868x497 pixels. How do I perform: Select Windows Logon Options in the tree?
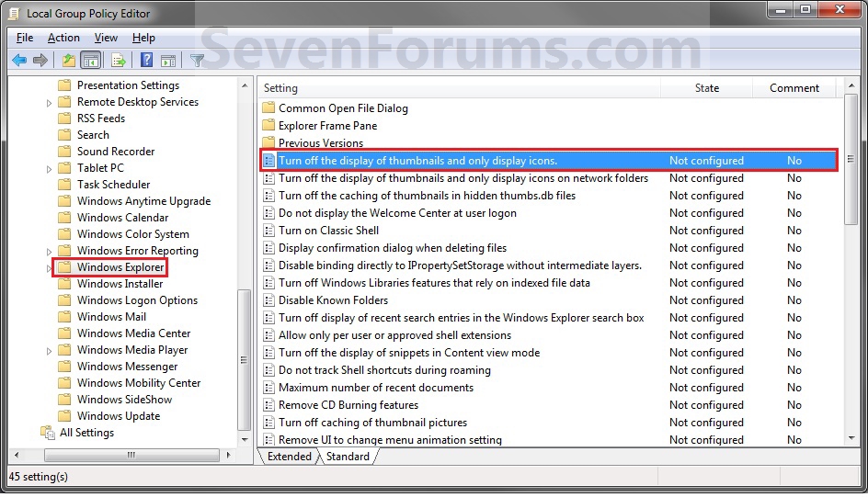[137, 300]
